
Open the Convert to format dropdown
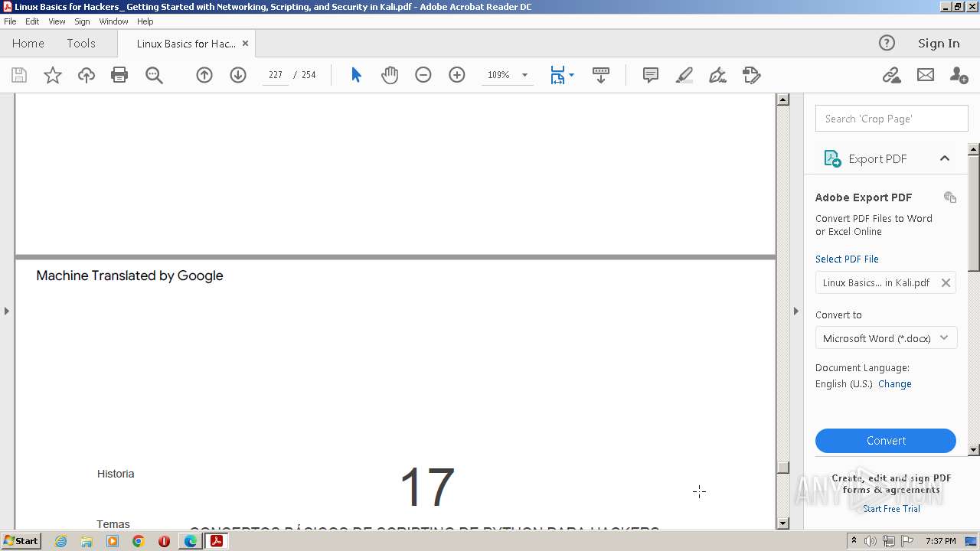886,338
